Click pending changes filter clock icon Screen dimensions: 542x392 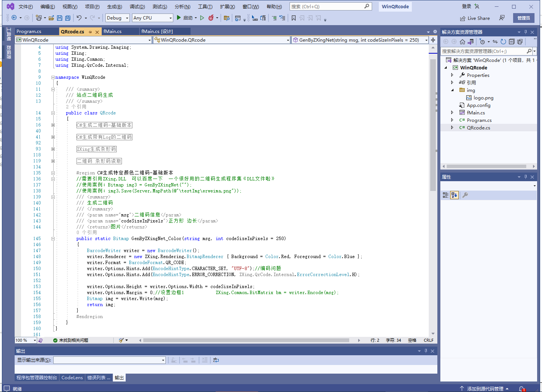[x=482, y=42]
